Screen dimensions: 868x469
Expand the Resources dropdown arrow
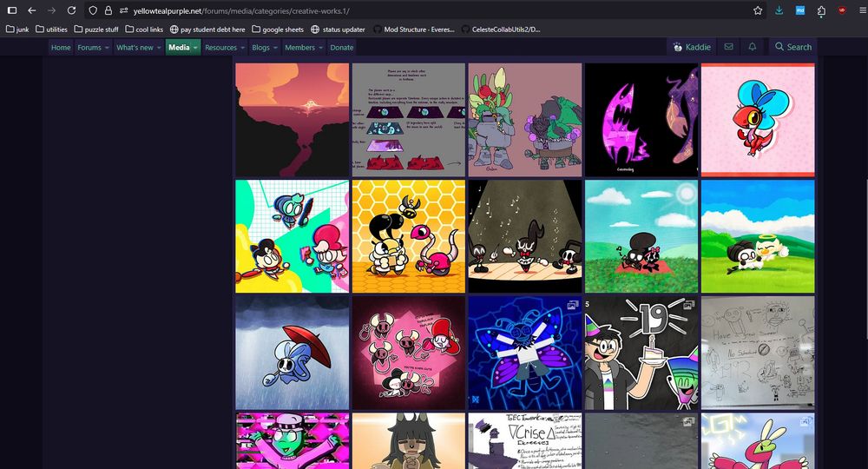[242, 48]
